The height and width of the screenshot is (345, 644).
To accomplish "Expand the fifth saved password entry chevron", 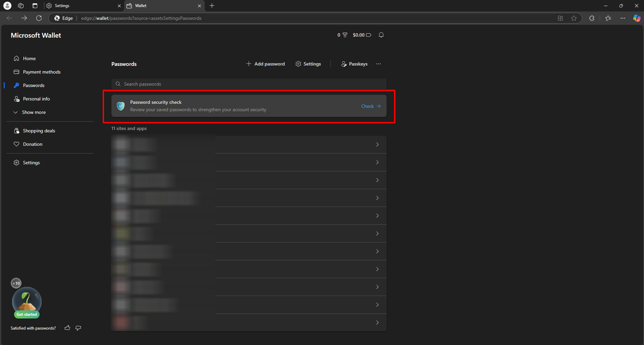I will pyautogui.click(x=378, y=216).
